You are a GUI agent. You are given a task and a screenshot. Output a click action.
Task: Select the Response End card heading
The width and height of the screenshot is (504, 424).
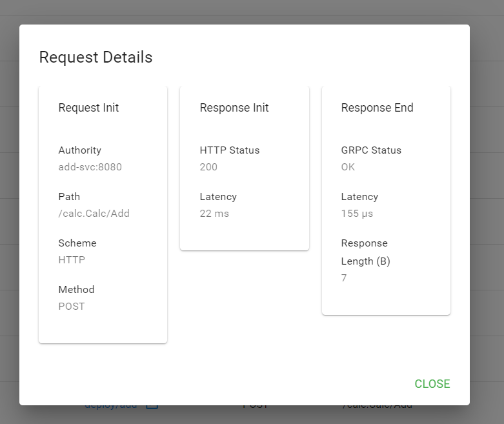click(x=377, y=108)
